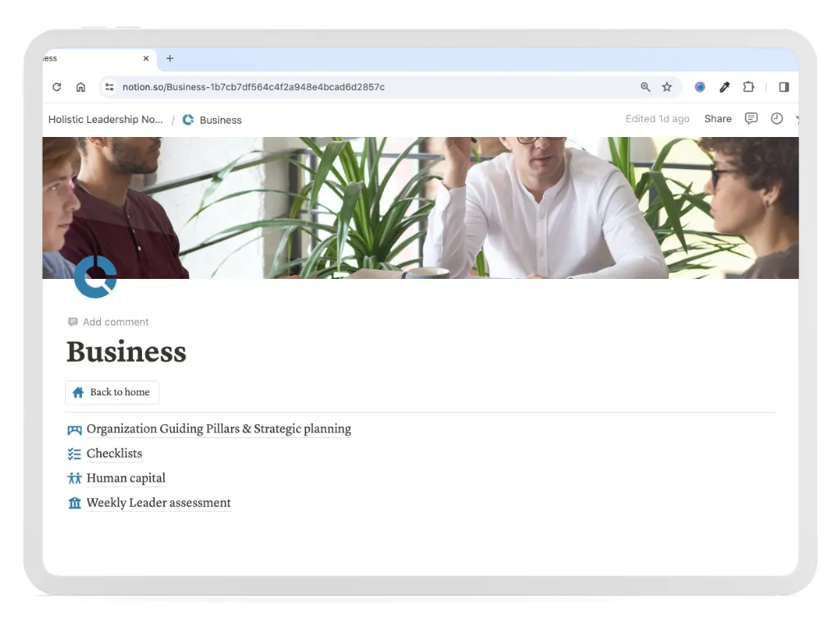Open Organization Guiding Pillars & Strategic planning page
Screen dimensions: 840x630
pyautogui.click(x=218, y=429)
